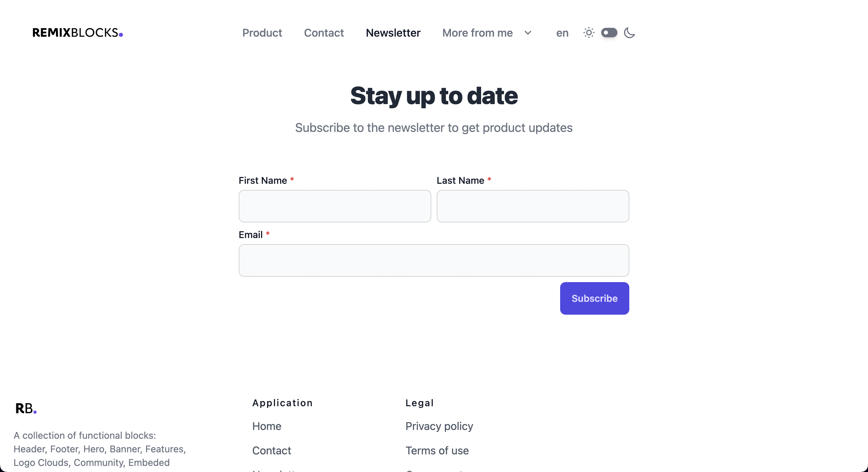The image size is (868, 472).
Task: Click the Terms of use footer link
Action: pyautogui.click(x=437, y=451)
